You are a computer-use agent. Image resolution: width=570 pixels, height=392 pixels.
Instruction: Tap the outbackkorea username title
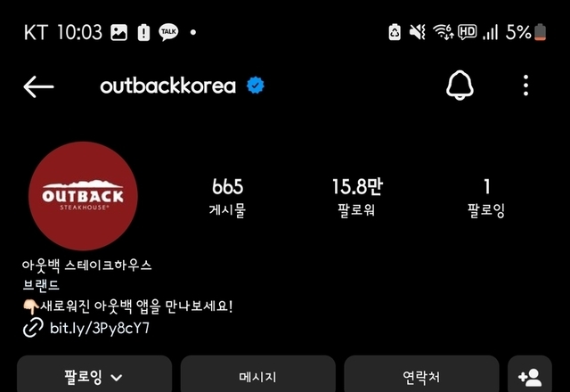[x=168, y=86]
